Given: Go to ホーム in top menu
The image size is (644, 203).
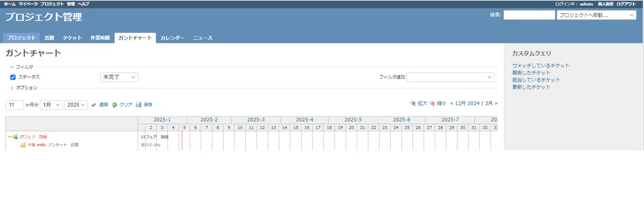Looking at the screenshot, I should (10, 4).
